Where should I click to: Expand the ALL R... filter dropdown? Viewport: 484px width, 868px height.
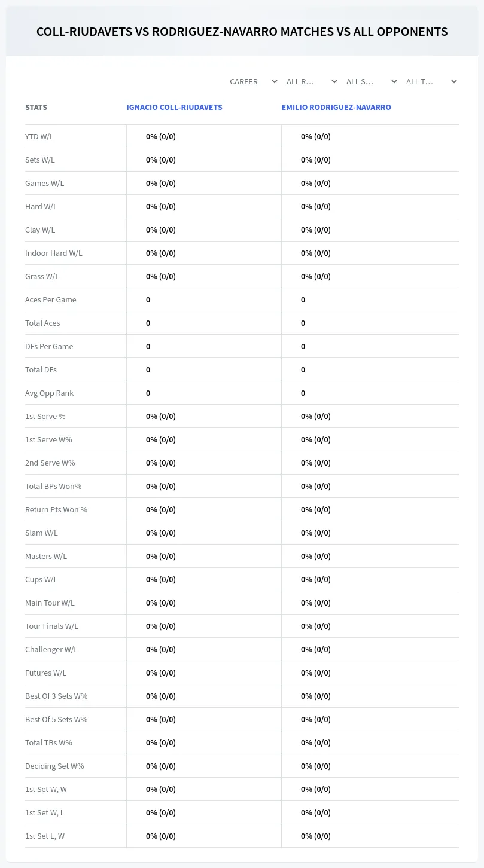pos(312,81)
